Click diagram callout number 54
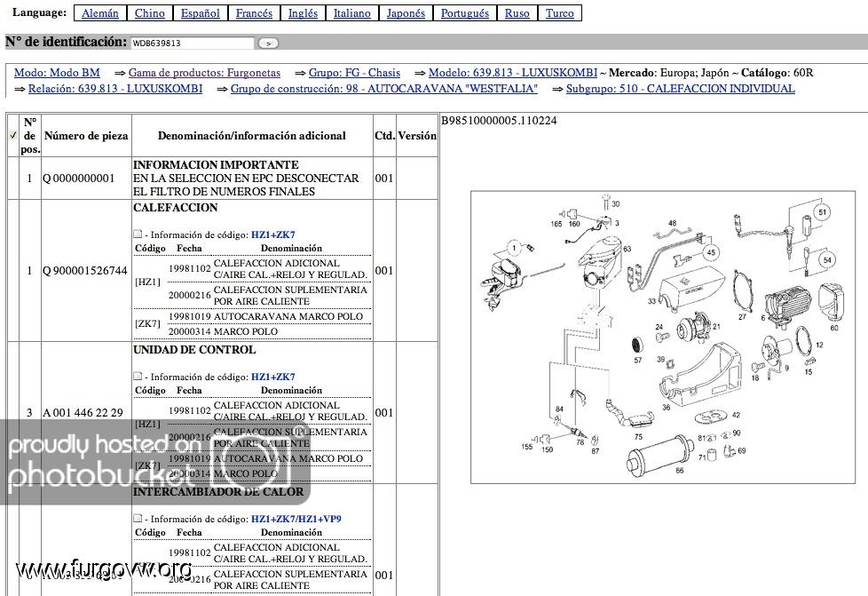The width and height of the screenshot is (868, 596). [827, 259]
